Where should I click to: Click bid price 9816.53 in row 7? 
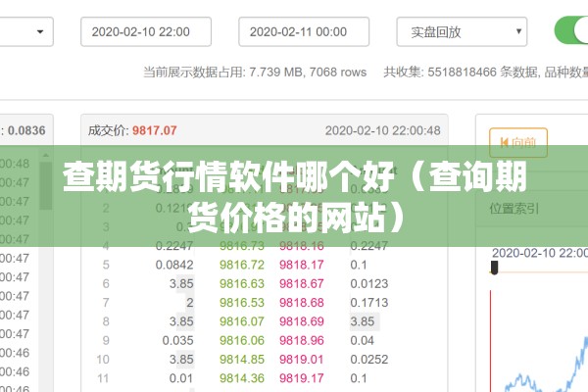point(241,303)
